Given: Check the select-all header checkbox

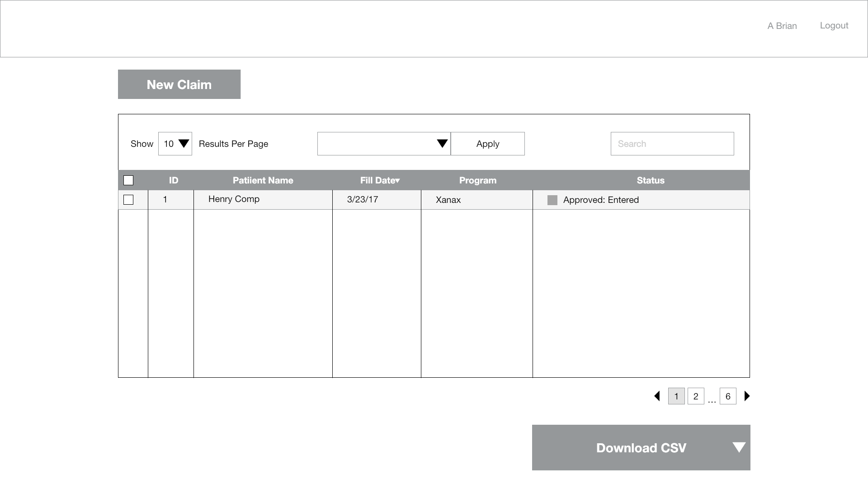Looking at the screenshot, I should tap(128, 180).
